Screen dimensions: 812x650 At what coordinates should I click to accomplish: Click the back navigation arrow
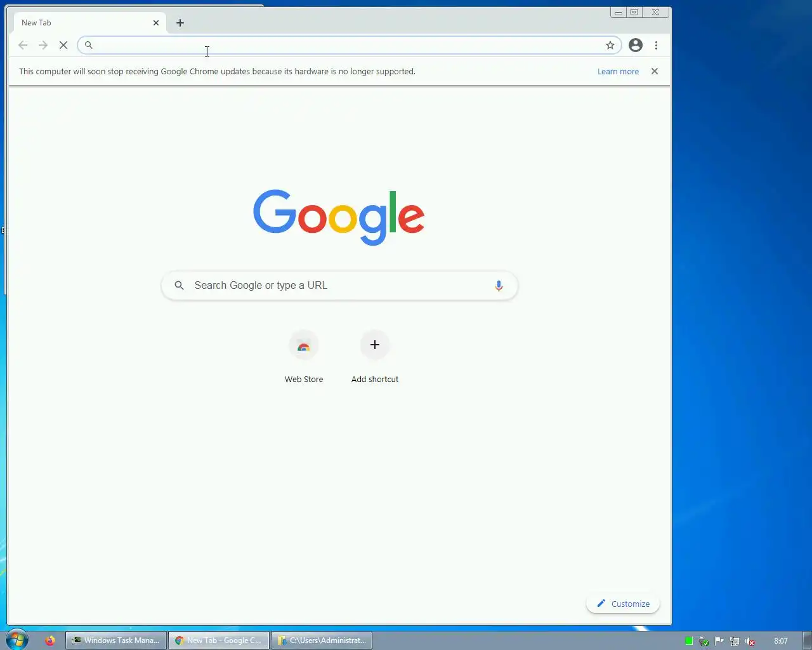coord(23,45)
